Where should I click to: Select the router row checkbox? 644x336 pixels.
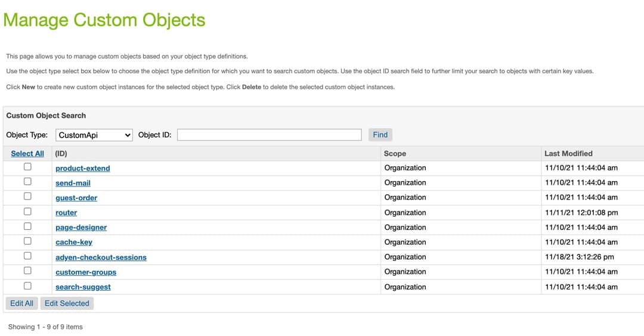27,211
